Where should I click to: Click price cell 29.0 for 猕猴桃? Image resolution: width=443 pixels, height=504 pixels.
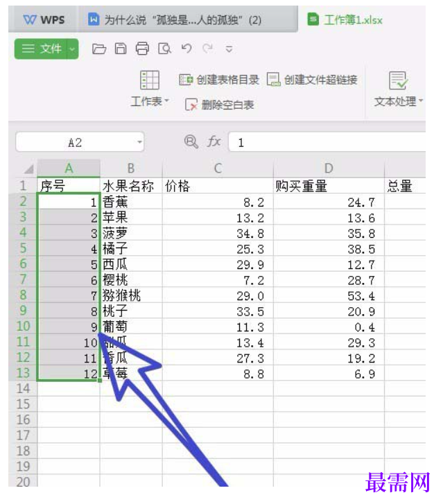[218, 295]
